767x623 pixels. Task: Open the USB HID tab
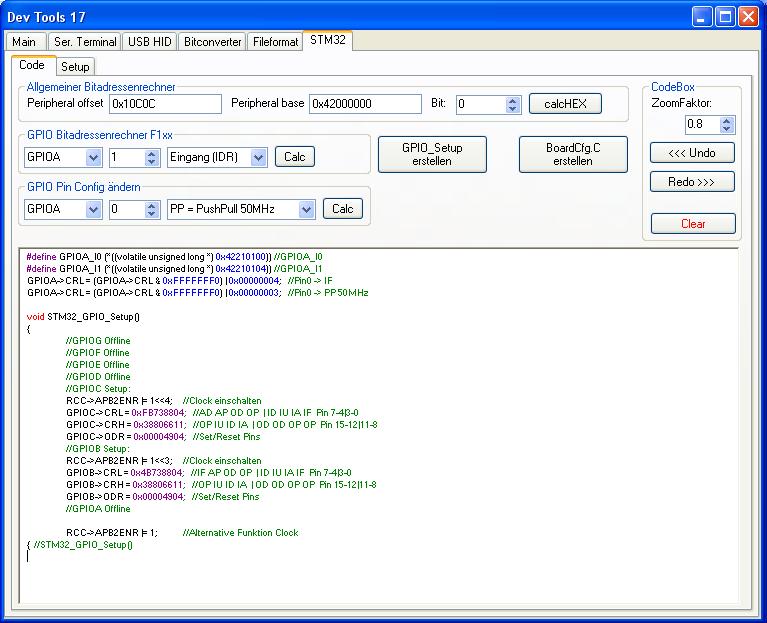point(150,42)
